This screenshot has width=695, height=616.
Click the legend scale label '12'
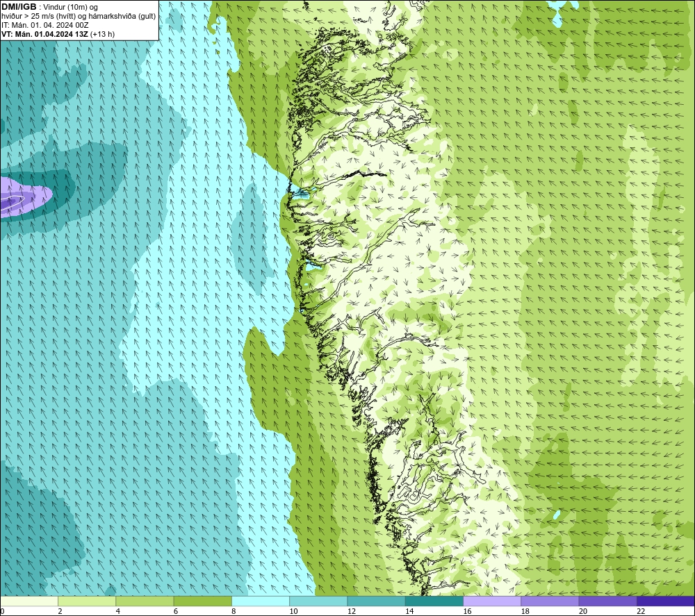(352, 611)
